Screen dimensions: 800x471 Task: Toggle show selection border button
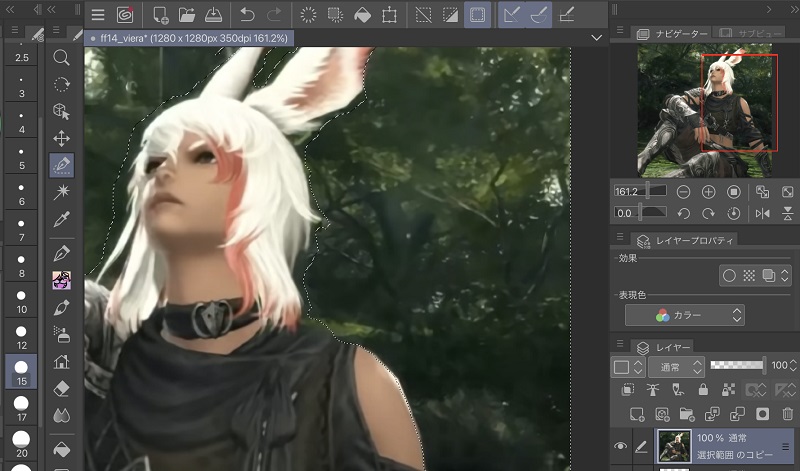pos(478,15)
